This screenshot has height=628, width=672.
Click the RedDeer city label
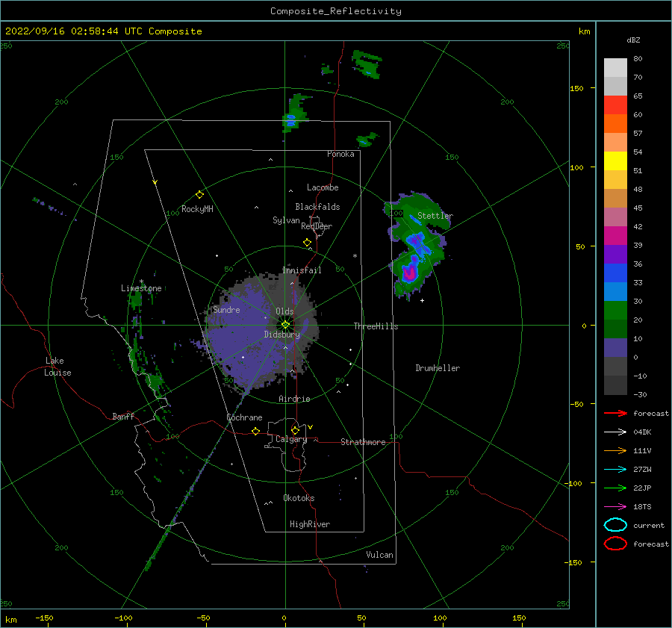coord(317,226)
